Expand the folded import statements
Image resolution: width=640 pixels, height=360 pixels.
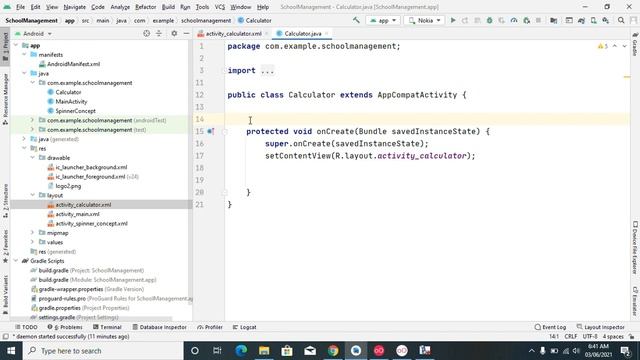[267, 71]
